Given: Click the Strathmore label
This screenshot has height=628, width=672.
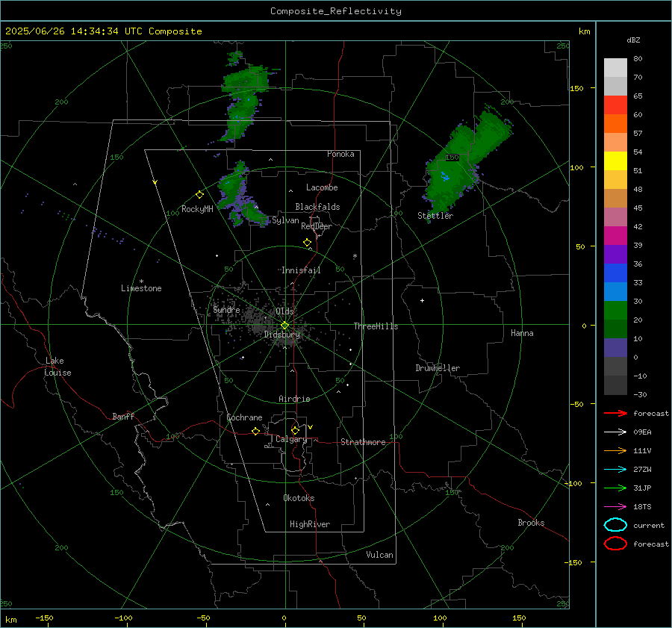Looking at the screenshot, I should point(363,442).
